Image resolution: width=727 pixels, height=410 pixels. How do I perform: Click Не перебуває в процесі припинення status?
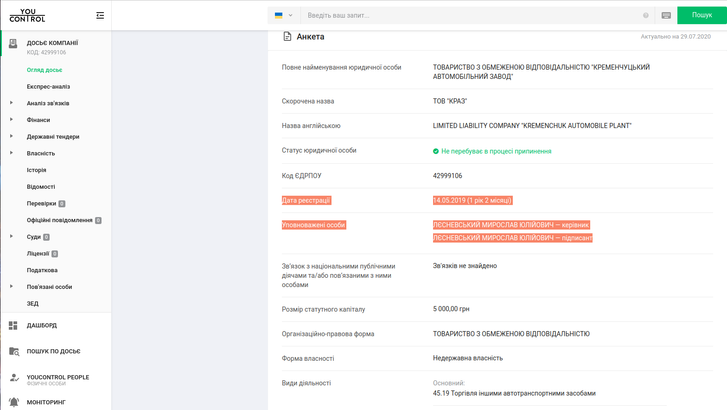point(496,151)
